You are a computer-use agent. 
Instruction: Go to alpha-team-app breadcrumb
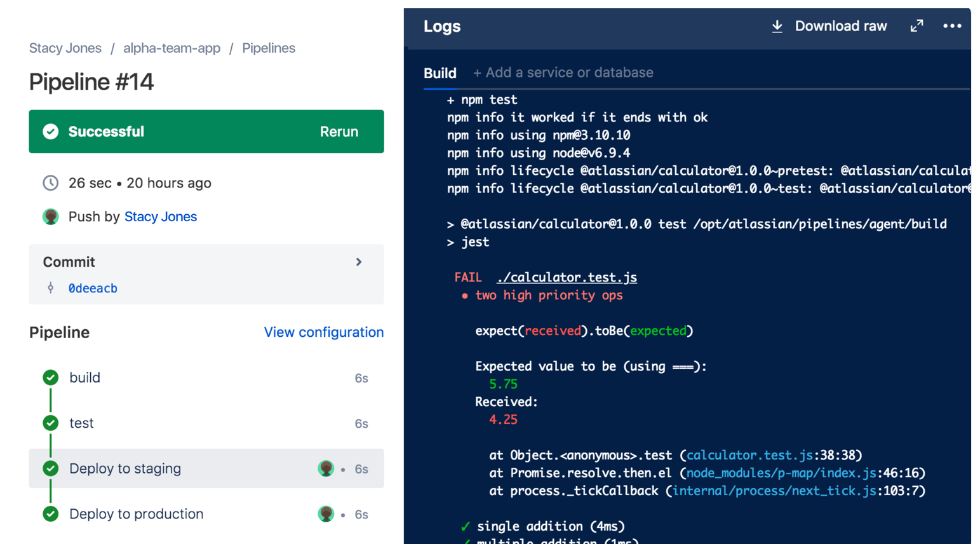click(171, 48)
